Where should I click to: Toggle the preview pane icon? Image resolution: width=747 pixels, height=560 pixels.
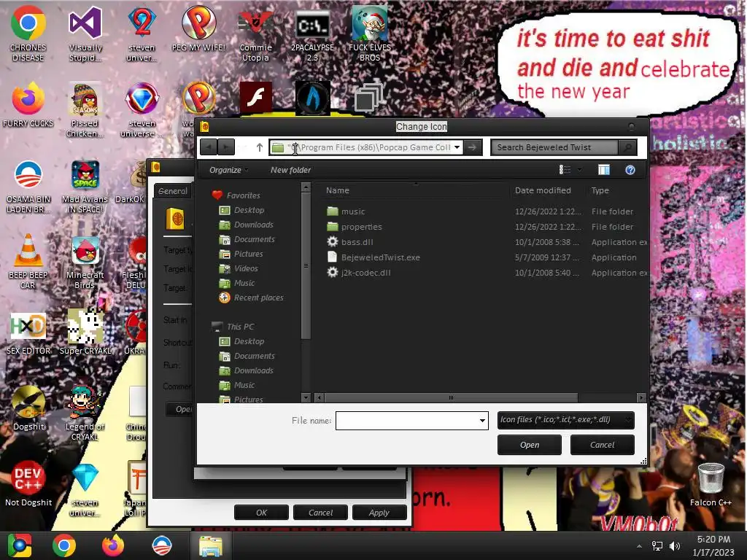tap(603, 170)
